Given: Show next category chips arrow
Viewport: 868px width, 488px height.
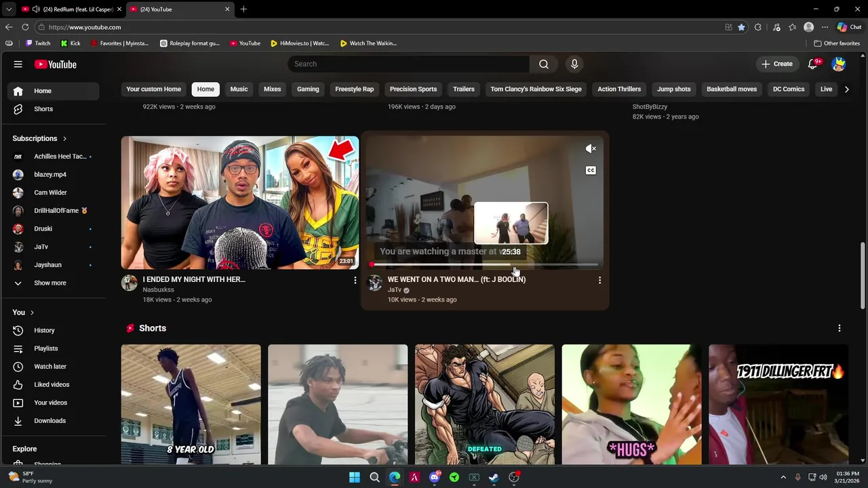Looking at the screenshot, I should 846,89.
